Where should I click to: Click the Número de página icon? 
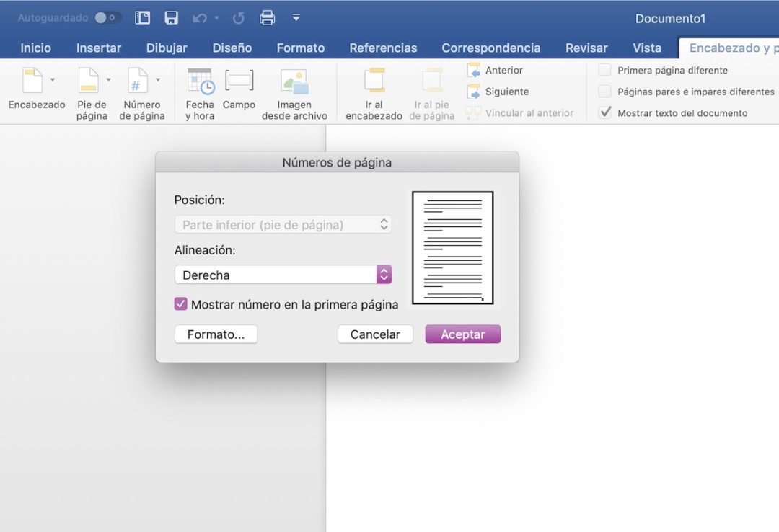click(x=138, y=81)
